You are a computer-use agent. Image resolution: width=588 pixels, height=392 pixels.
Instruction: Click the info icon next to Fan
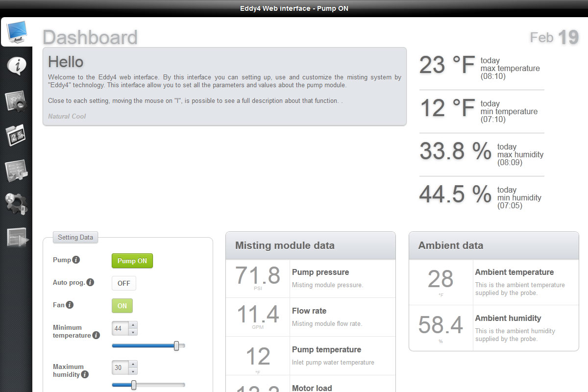[x=70, y=305]
